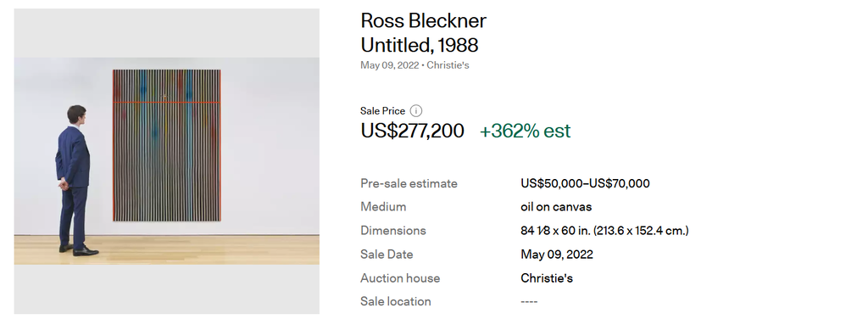Click the +362% est percentage
868x319 pixels.
(x=525, y=132)
